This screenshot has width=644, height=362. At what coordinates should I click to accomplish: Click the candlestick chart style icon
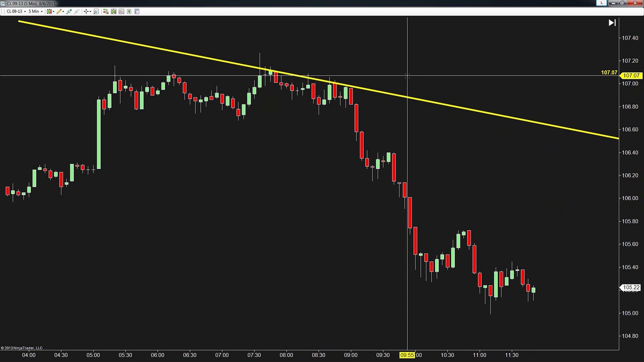tap(49, 12)
